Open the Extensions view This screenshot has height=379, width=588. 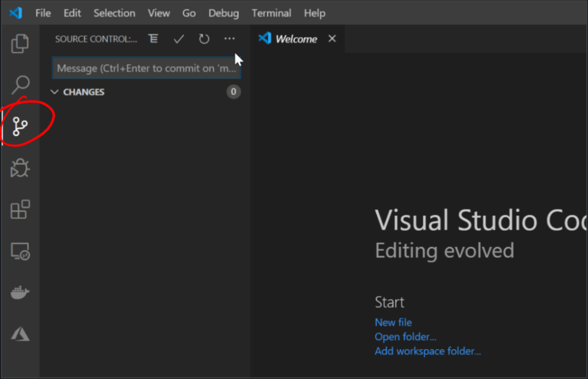20,209
